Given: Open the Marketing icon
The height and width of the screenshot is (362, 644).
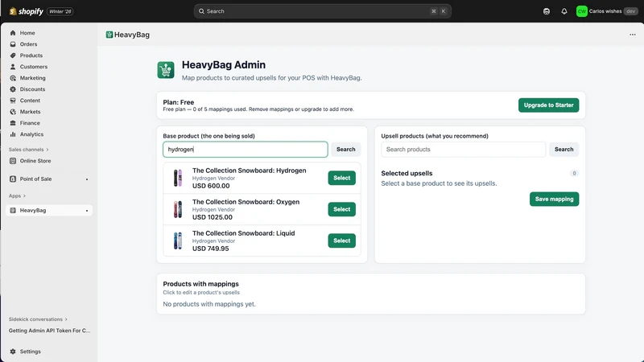Looking at the screenshot, I should tap(13, 78).
